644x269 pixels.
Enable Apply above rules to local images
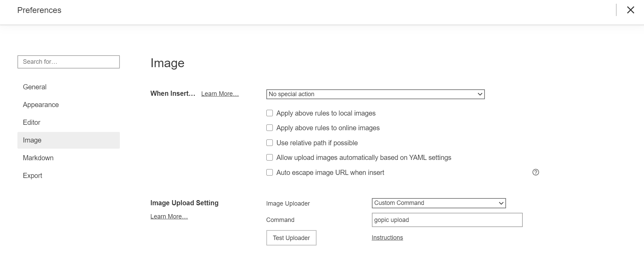coord(270,113)
